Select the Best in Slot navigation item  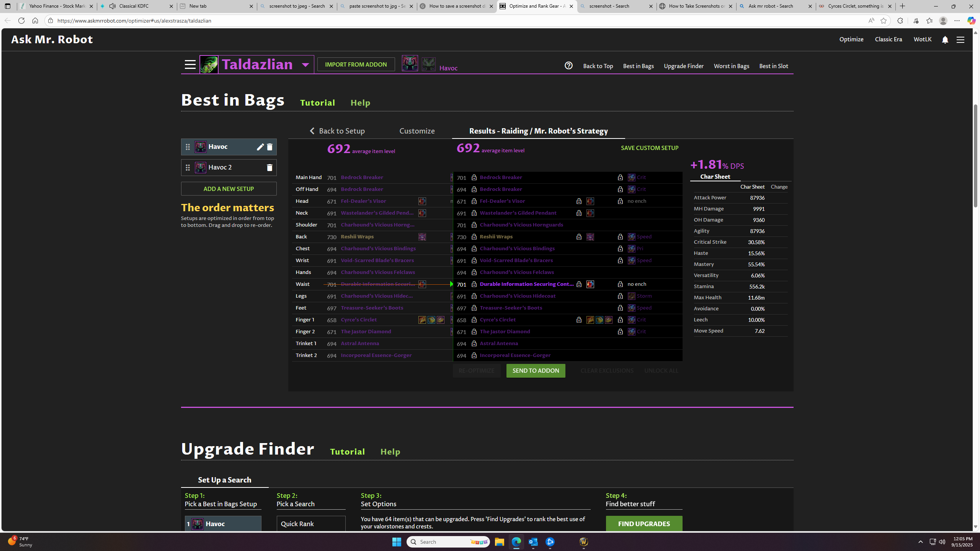point(773,66)
